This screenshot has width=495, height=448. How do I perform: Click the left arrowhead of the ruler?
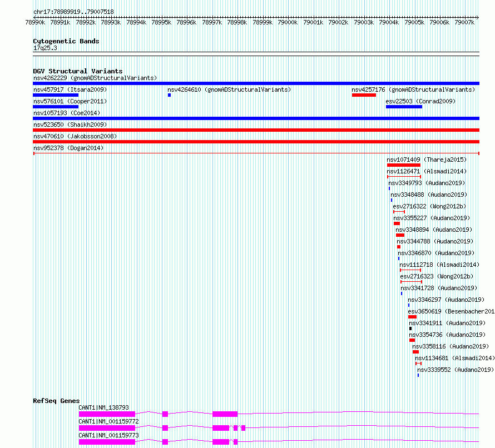pyautogui.click(x=34, y=17)
